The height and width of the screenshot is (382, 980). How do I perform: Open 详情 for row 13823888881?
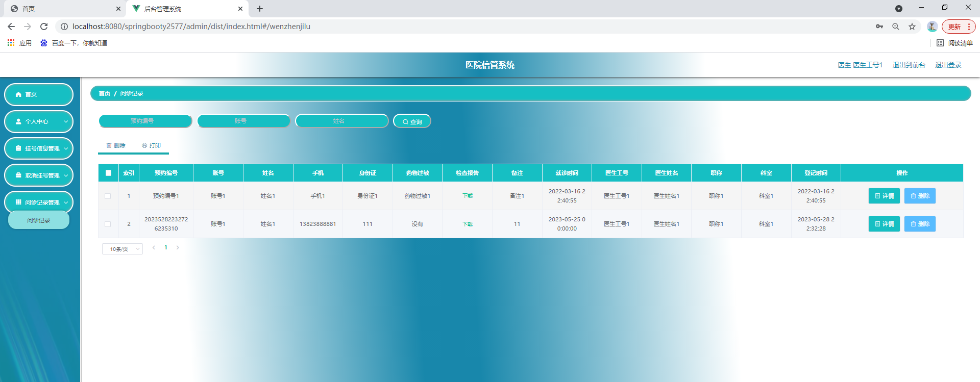(x=884, y=224)
